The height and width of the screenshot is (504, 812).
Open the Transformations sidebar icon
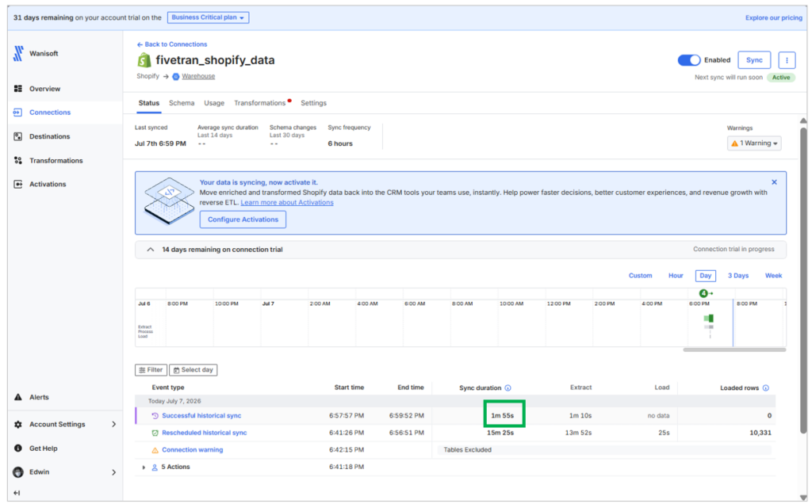(18, 160)
